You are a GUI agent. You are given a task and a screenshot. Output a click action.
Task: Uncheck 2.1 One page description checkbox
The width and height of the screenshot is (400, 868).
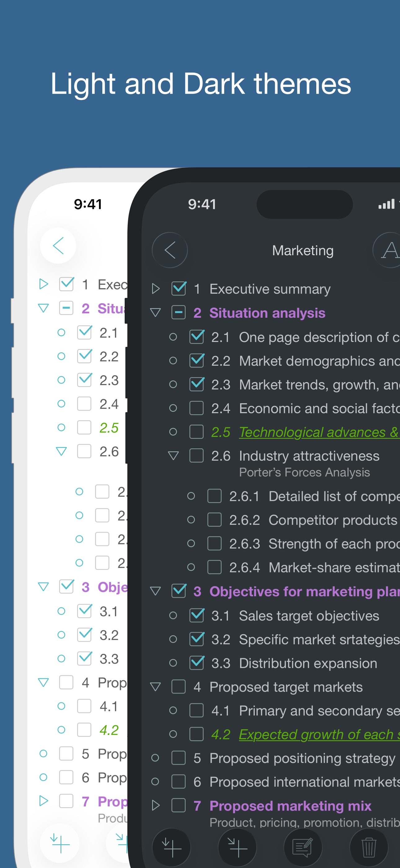(197, 337)
